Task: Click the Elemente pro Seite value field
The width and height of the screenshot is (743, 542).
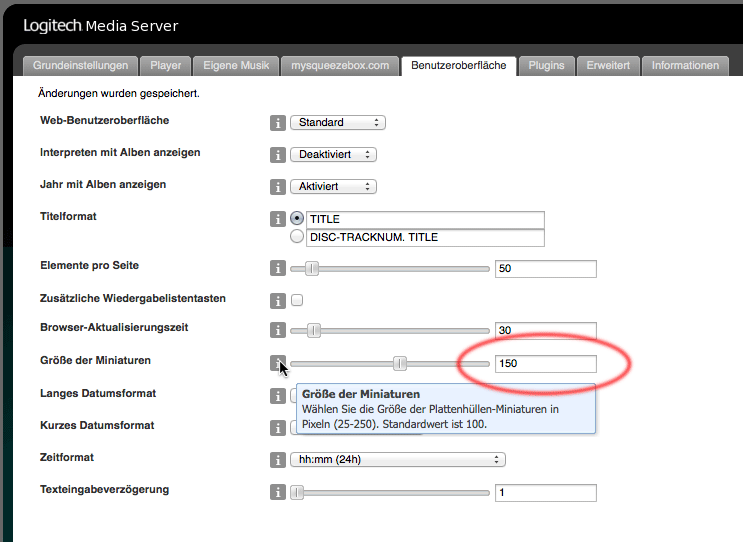Action: pyautogui.click(x=545, y=268)
